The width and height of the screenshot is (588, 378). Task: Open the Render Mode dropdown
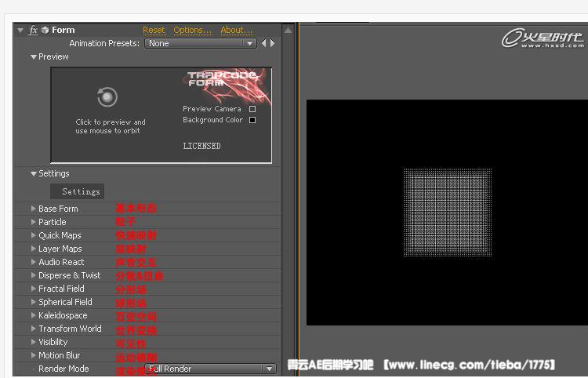tap(211, 369)
